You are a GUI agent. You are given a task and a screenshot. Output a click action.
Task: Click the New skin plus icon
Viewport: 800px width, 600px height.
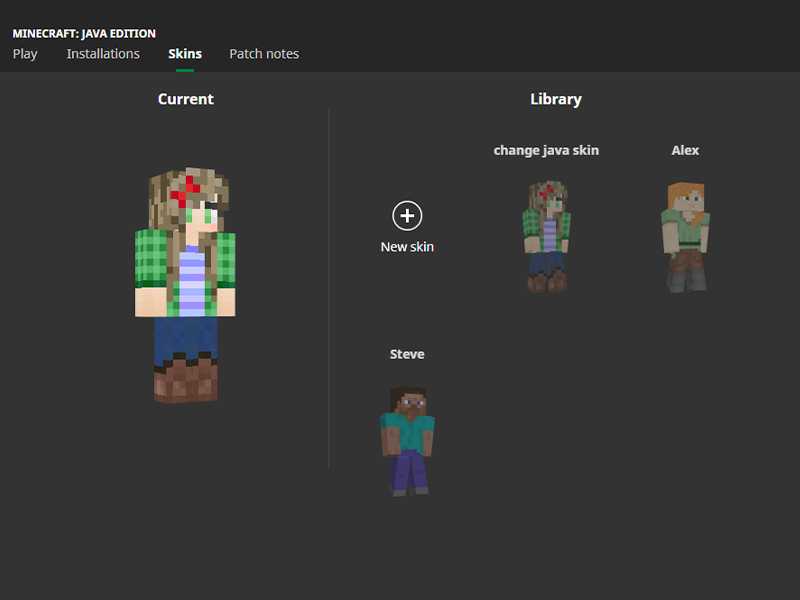tap(407, 216)
